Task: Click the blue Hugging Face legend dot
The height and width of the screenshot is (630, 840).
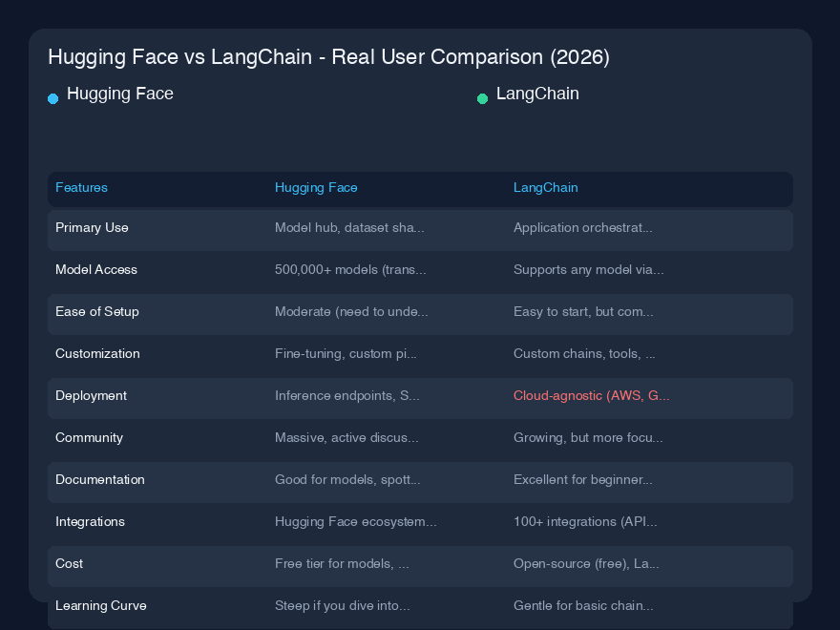Action: tap(53, 98)
